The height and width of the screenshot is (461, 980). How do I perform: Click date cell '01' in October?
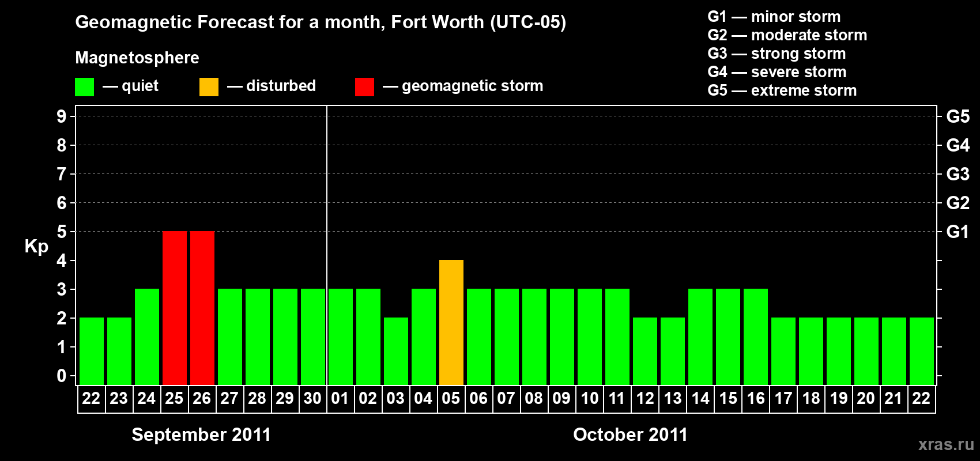(x=340, y=399)
